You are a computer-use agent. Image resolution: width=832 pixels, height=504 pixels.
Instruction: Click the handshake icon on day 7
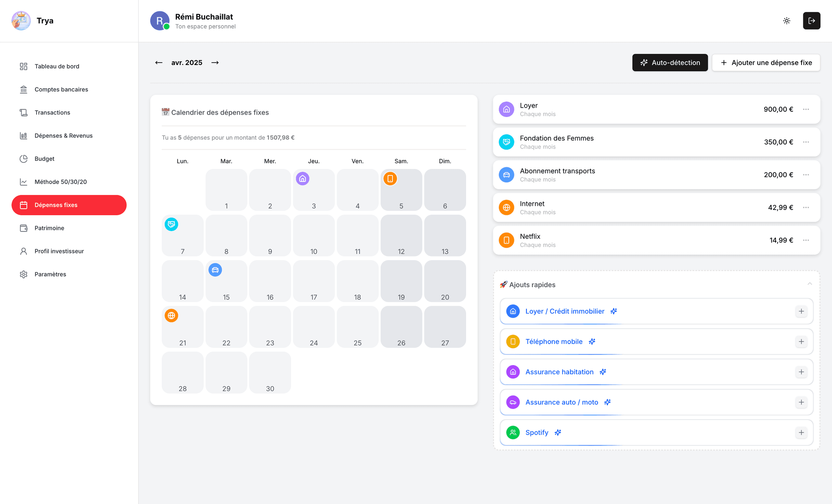(171, 224)
